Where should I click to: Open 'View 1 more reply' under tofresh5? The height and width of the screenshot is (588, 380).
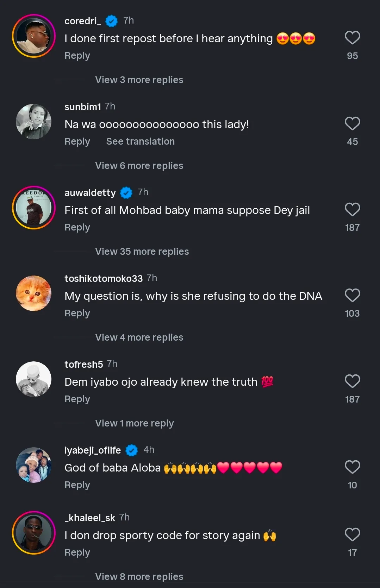coord(135,423)
